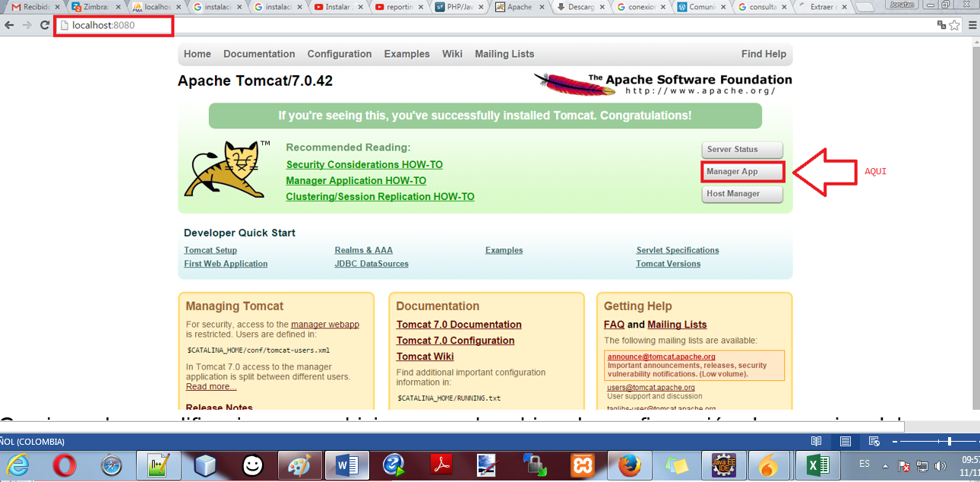
Task: Click the browser Forward arrow
Action: 27,25
